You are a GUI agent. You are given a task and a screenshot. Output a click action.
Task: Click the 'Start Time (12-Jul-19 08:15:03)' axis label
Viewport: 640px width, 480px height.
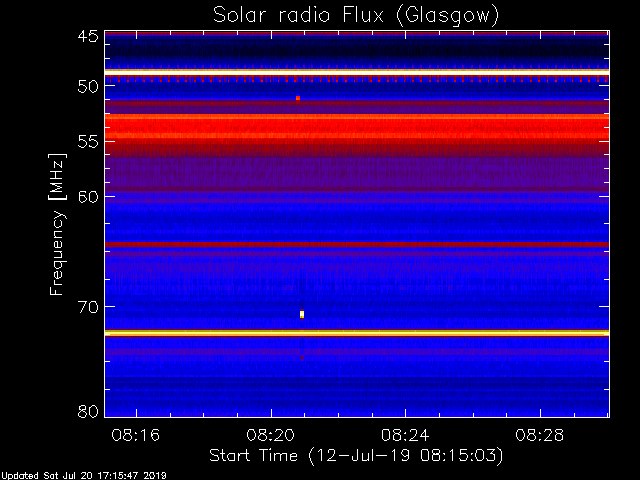click(356, 456)
